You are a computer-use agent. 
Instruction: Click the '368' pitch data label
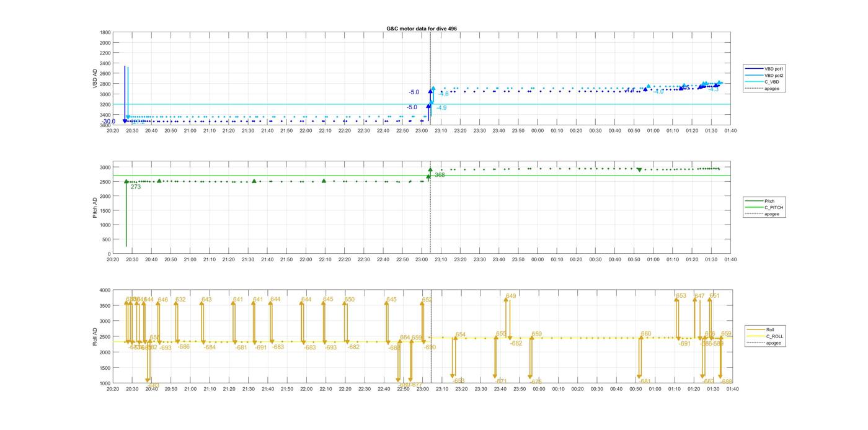click(440, 175)
